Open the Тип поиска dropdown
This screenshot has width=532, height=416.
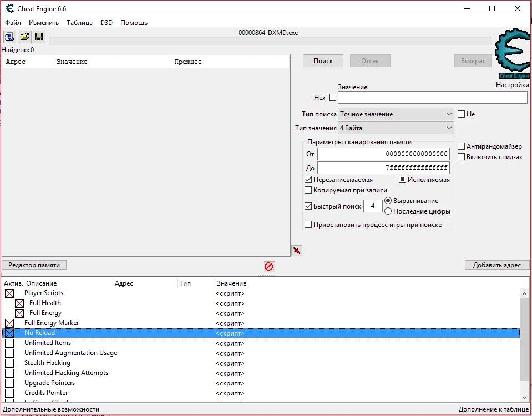pyautogui.click(x=396, y=114)
